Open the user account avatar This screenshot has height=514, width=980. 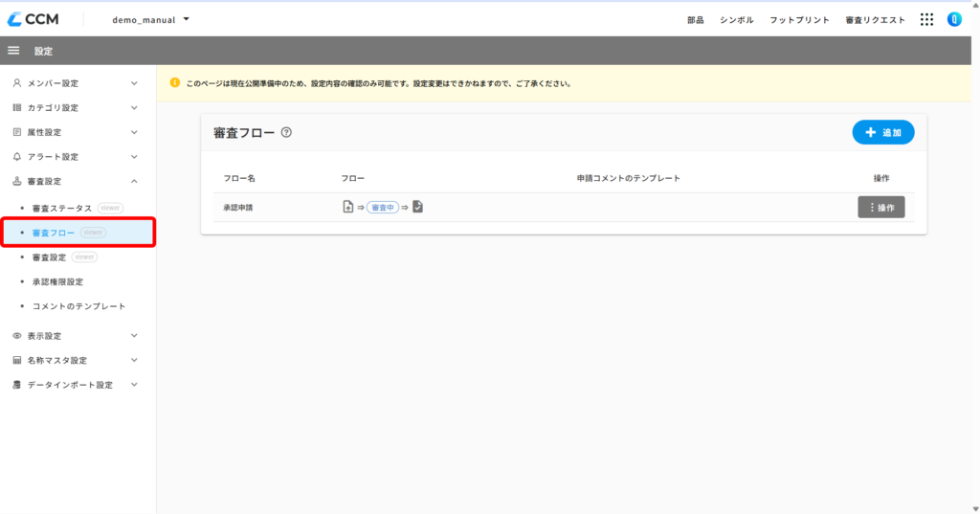pyautogui.click(x=954, y=19)
